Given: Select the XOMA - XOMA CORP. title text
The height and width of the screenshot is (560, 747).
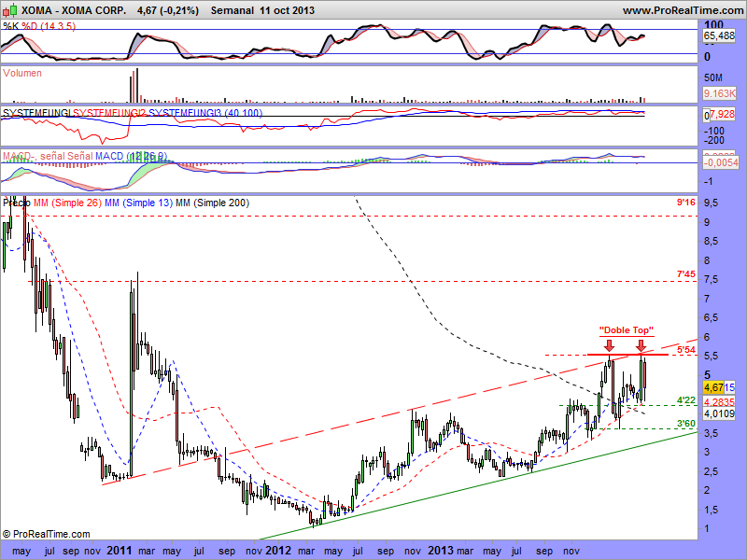Looking at the screenshot, I should (74, 10).
